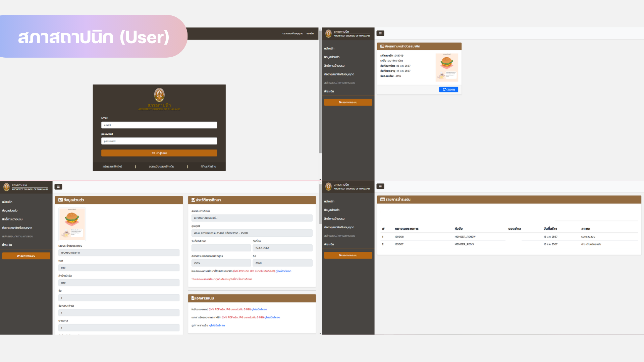This screenshot has width=644, height=362.
Task: Click the Architect Council emblem on login form
Action: point(159,95)
